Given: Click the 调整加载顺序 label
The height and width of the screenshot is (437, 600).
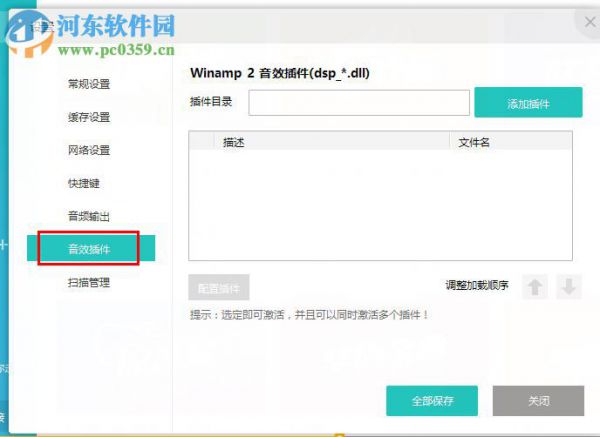Looking at the screenshot, I should click(477, 285).
